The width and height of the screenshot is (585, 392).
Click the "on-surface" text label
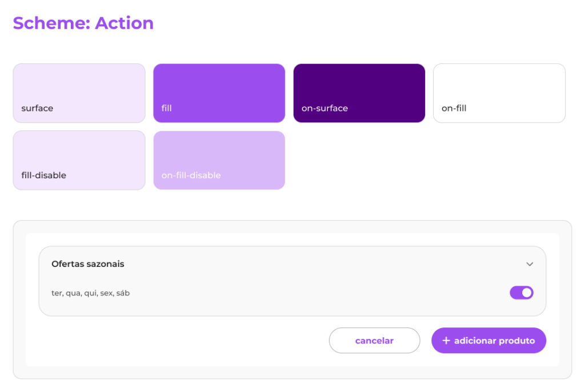[x=324, y=108]
